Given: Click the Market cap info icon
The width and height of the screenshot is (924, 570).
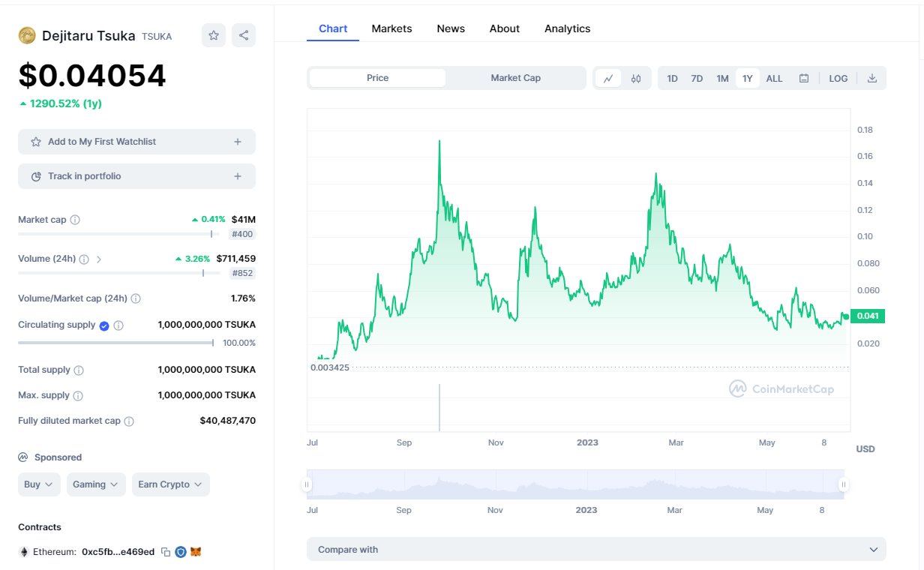Looking at the screenshot, I should 75,220.
